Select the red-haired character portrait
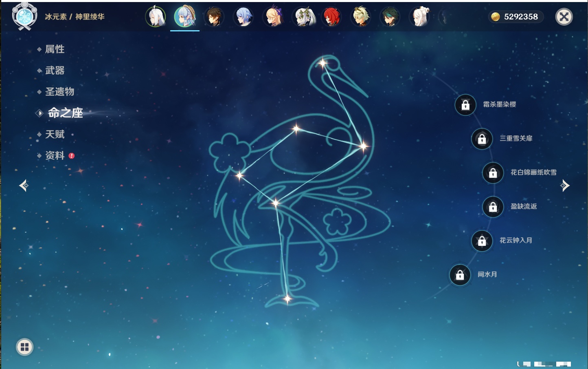 [331, 17]
